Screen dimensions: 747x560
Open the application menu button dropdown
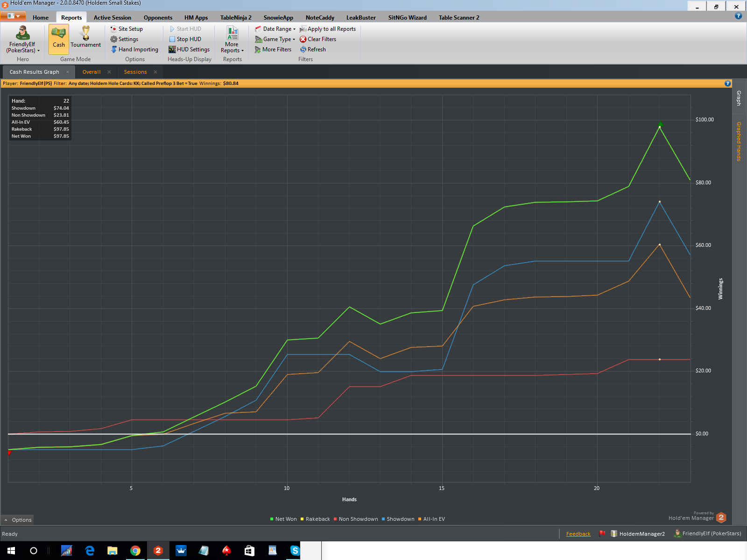tap(13, 16)
